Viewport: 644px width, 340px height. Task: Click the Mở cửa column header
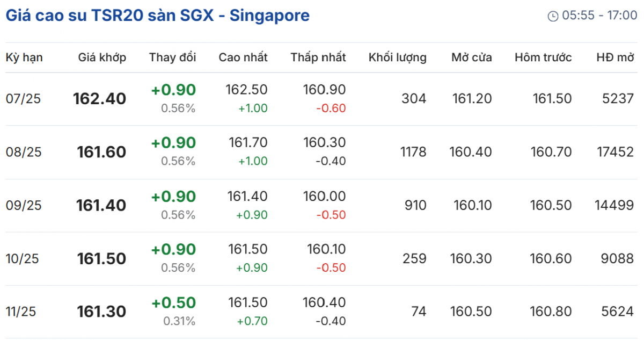[471, 57]
